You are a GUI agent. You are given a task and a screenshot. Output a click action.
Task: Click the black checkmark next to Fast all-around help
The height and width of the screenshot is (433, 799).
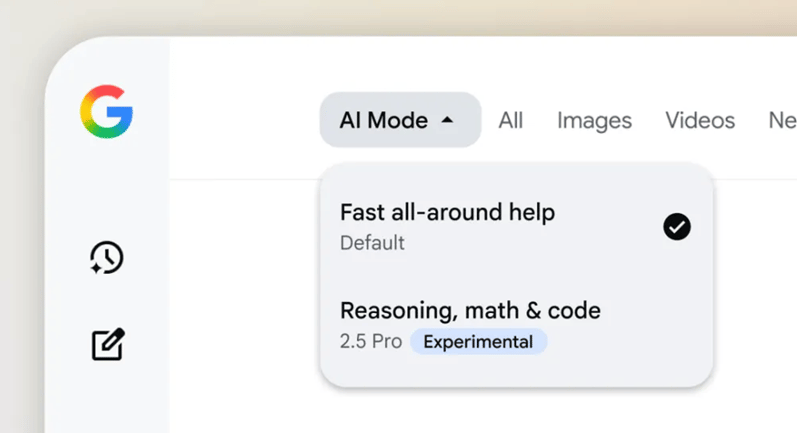tap(677, 227)
